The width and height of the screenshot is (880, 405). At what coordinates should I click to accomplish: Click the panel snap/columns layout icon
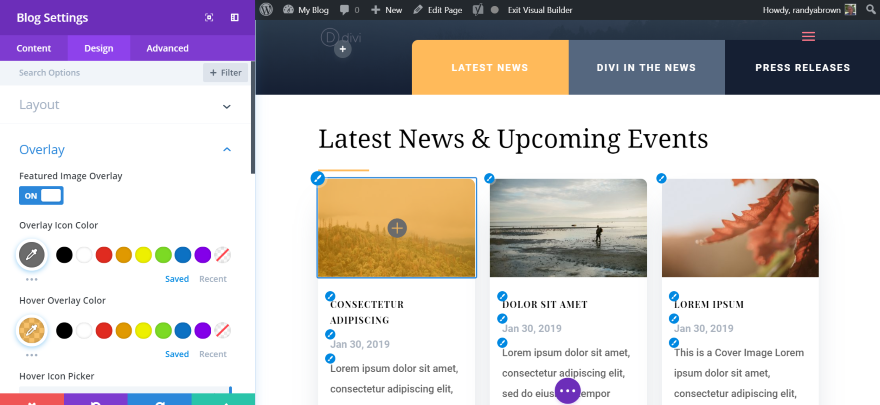point(235,17)
